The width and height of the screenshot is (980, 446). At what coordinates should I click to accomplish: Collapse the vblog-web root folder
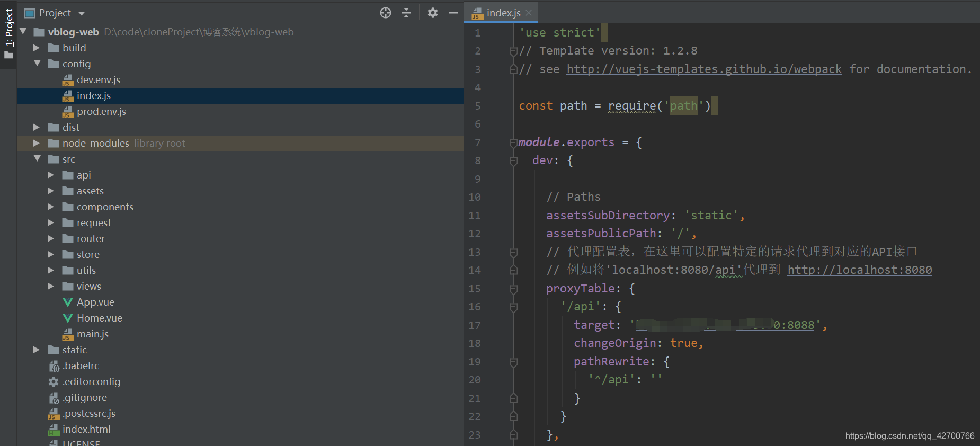point(23,32)
